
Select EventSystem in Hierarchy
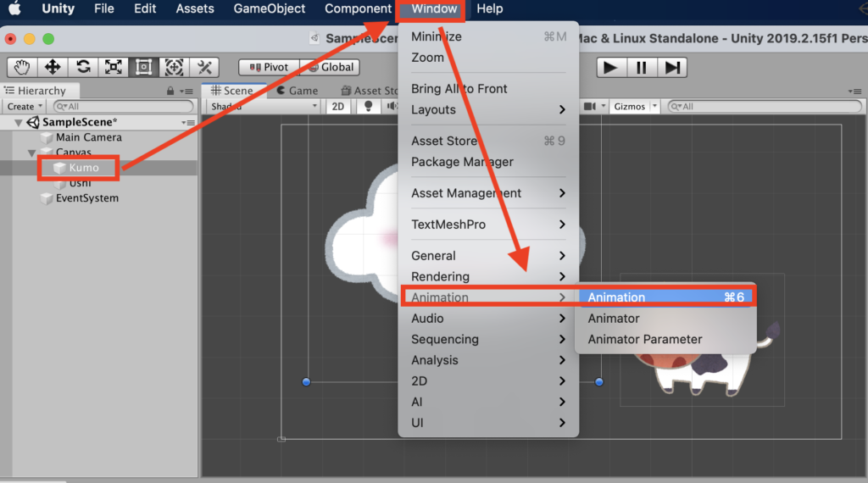tap(87, 198)
